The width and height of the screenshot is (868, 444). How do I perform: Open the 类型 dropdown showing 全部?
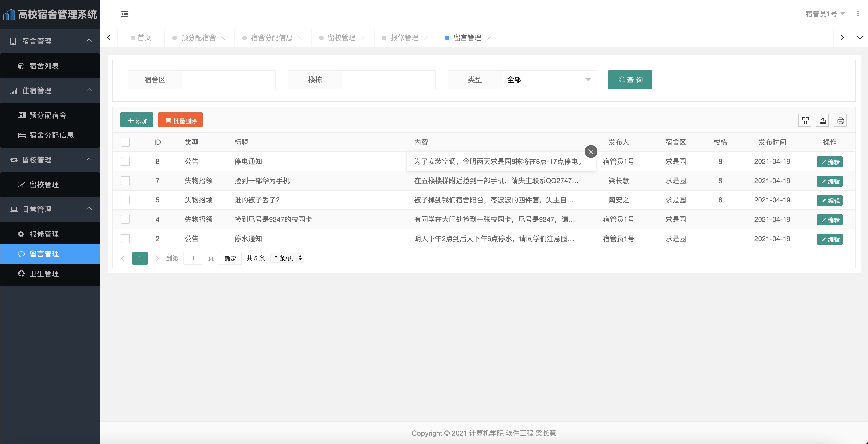coord(548,80)
